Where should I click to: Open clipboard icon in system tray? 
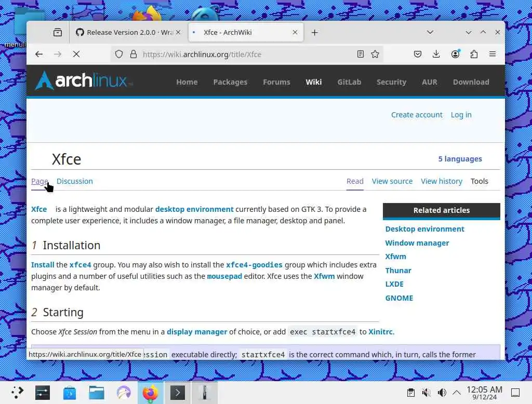click(410, 393)
